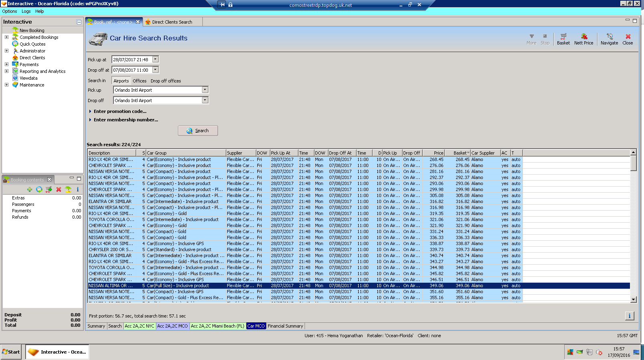
Task: Open the Pick up airport dropdown
Action: pos(205,90)
